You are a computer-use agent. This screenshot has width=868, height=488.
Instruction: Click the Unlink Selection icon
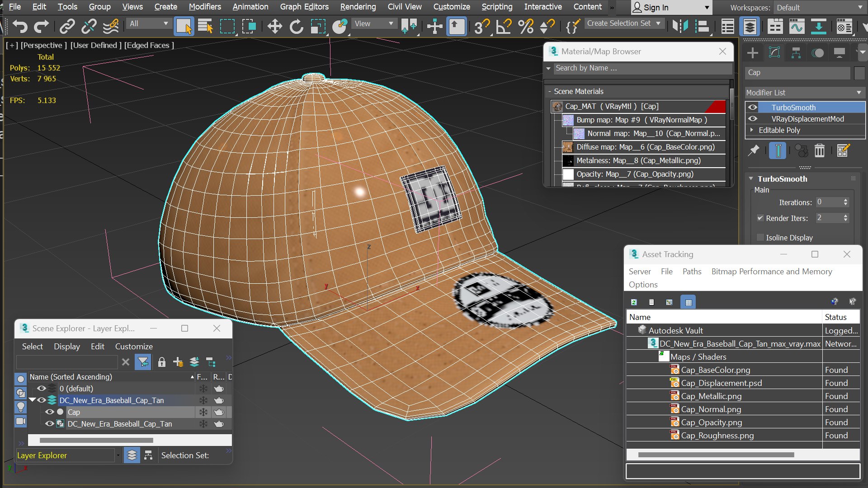point(89,26)
